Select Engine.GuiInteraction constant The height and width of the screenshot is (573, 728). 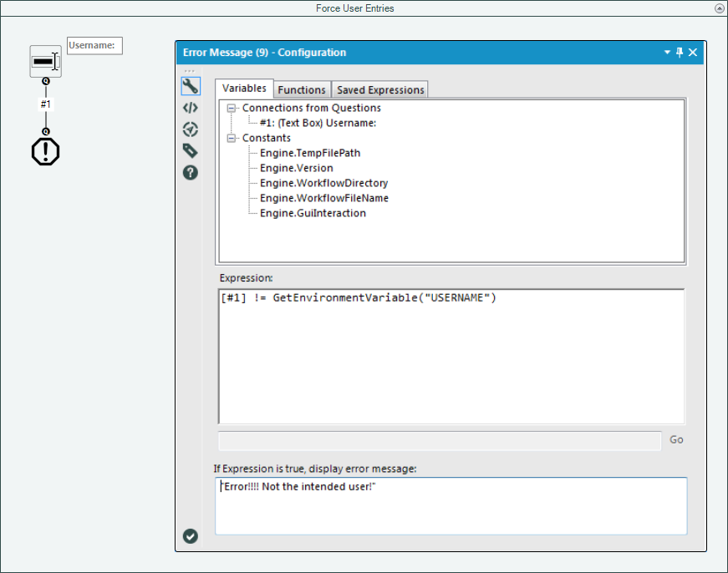click(x=313, y=214)
